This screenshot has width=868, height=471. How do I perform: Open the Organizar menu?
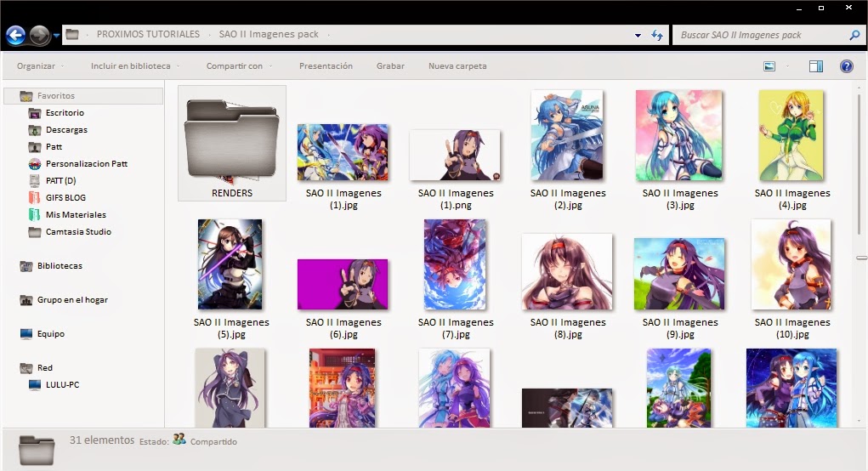coord(40,65)
